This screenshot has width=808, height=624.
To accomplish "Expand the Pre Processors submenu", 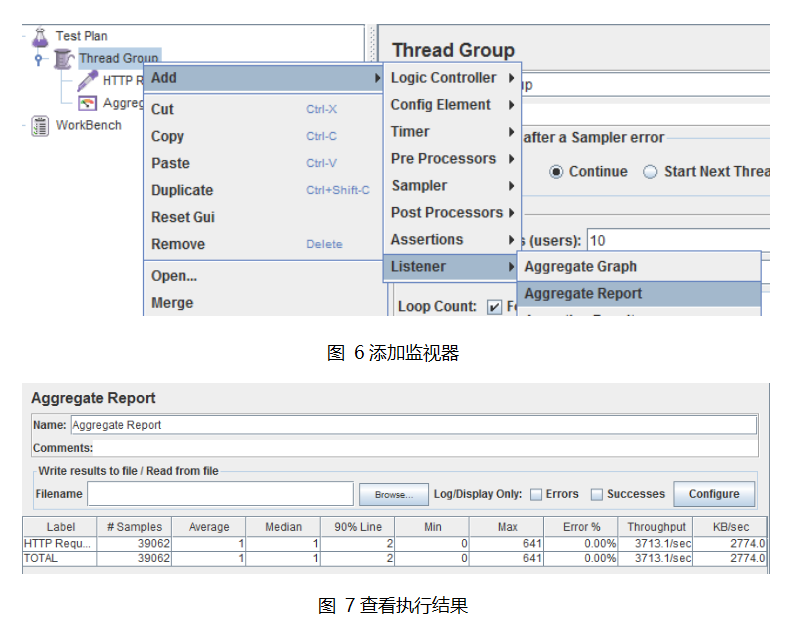I will pyautogui.click(x=452, y=159).
